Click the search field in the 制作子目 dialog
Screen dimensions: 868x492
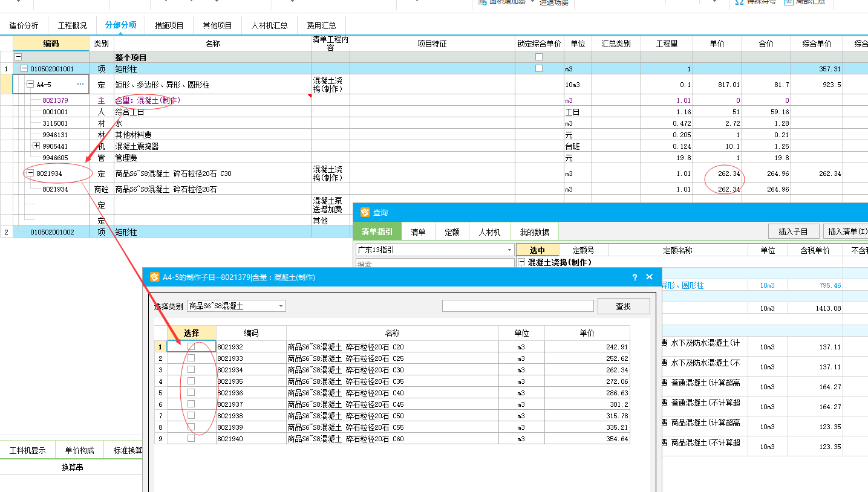[x=518, y=306]
